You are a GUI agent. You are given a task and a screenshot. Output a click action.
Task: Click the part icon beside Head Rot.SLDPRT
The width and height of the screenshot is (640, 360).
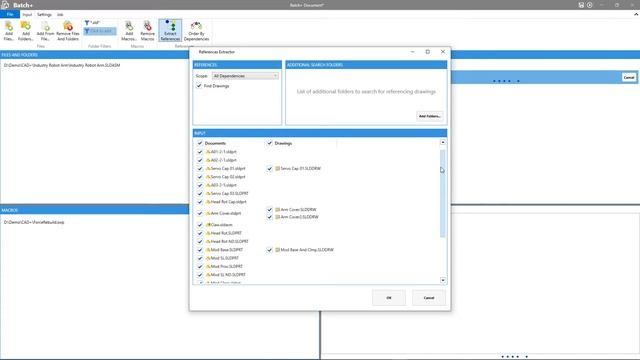tap(208, 233)
